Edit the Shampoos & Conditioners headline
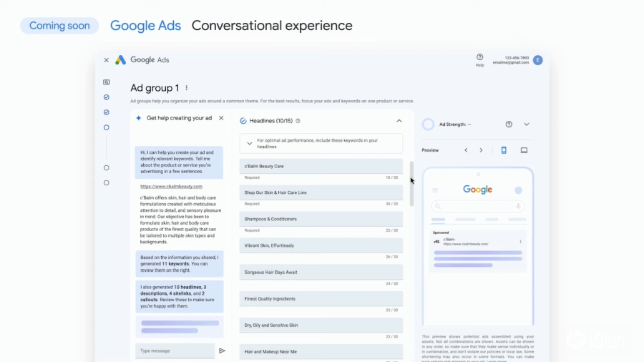This screenshot has height=362, width=644. coord(321,219)
